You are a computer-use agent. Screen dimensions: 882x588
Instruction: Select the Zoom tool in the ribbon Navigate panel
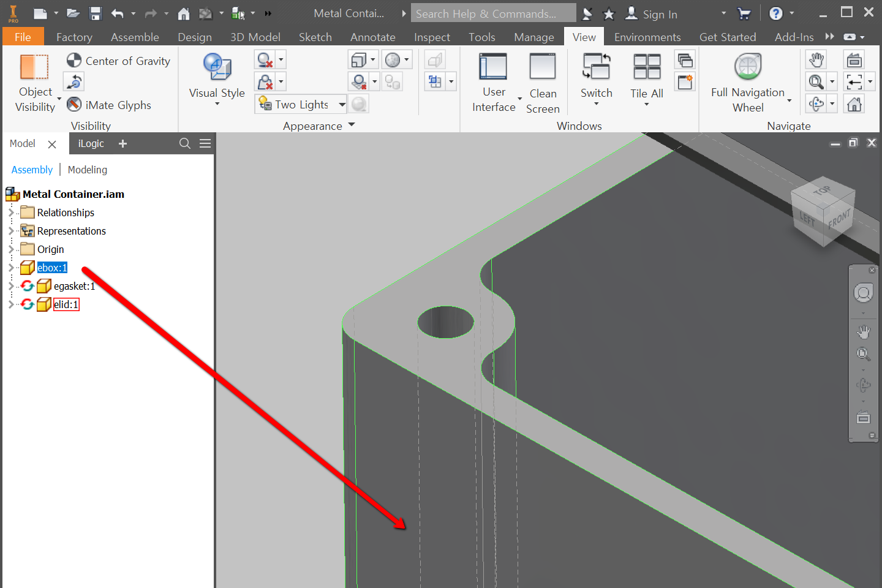point(816,81)
